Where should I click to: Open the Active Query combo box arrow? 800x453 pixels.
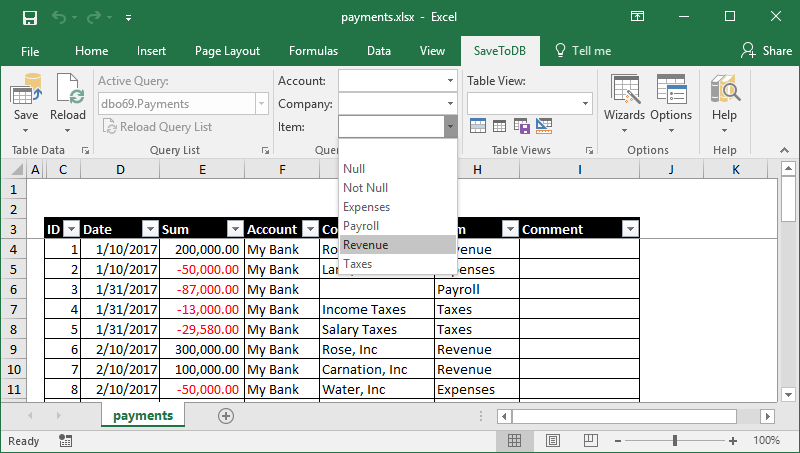pyautogui.click(x=262, y=104)
